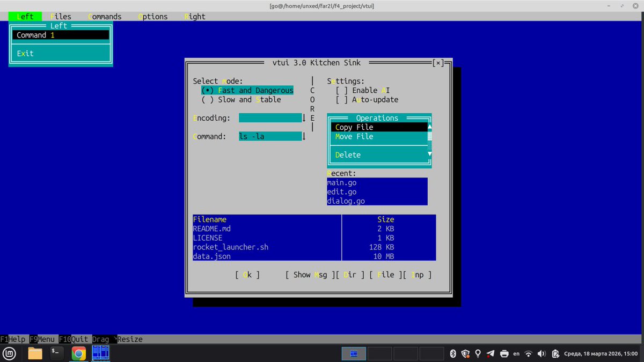Open the printer tray icon
The height and width of the screenshot is (362, 644).
pos(504,353)
